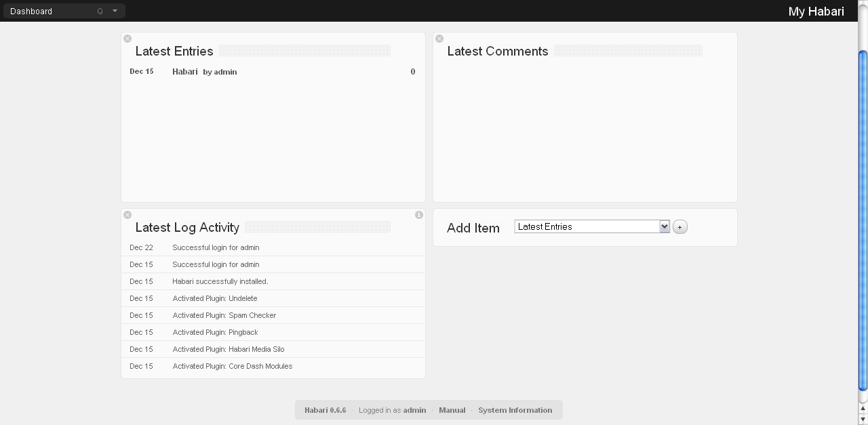Open the Manual footer link

coord(452,410)
